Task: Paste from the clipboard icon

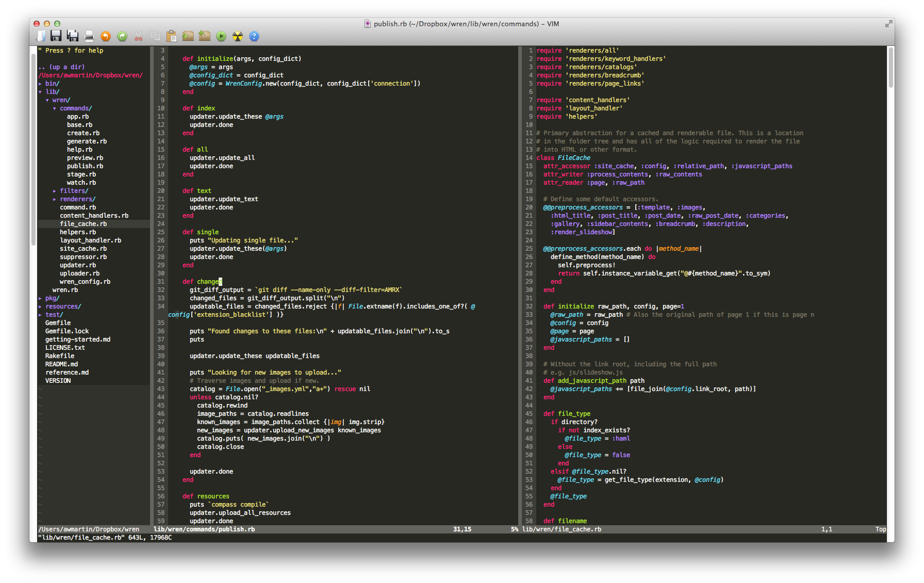Action: (x=172, y=36)
